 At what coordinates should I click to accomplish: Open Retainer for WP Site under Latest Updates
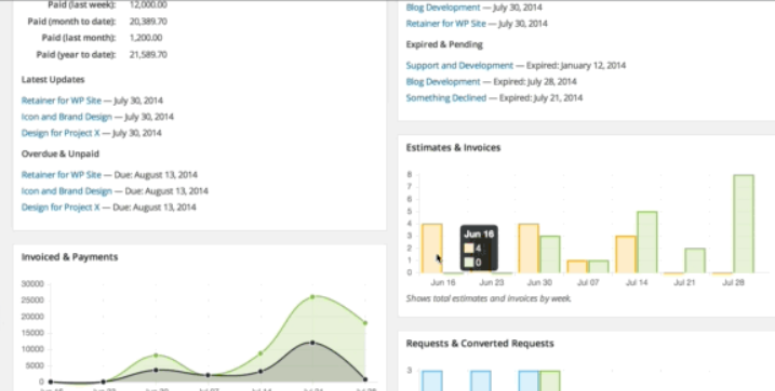click(x=61, y=100)
